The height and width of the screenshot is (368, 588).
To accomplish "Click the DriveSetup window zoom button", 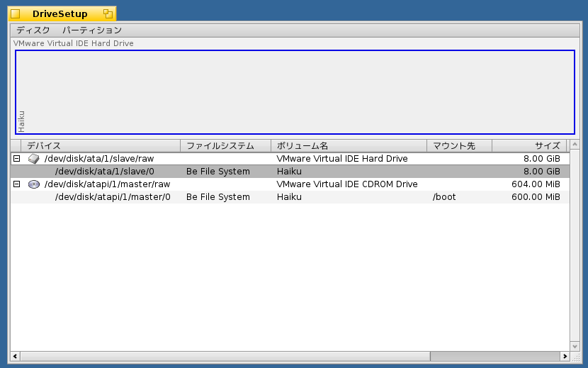I will click(108, 14).
